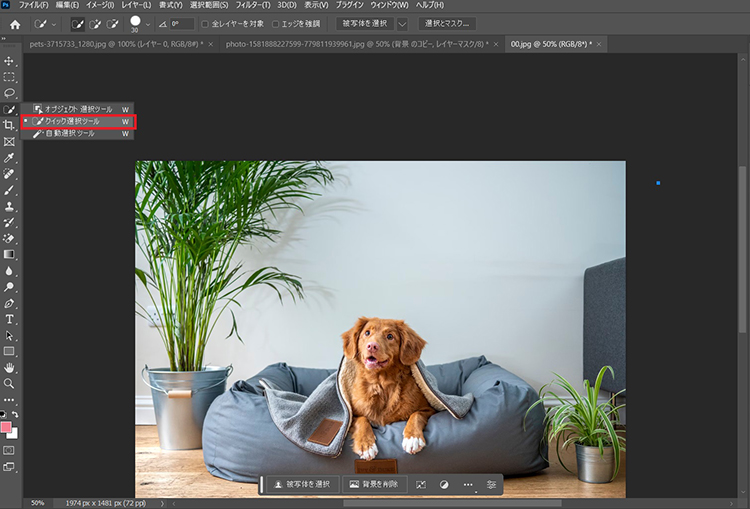Viewport: 750px width, 509px height.
Task: Select the Lasso tool
Action: pyautogui.click(x=9, y=93)
